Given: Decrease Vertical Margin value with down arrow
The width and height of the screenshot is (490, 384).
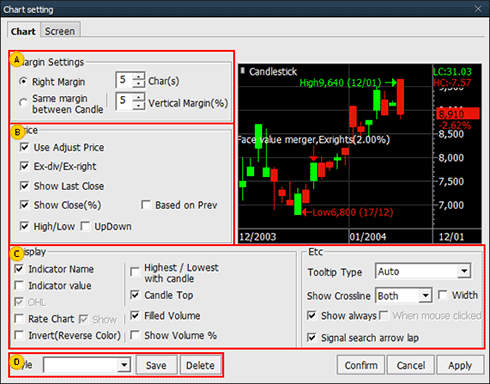Looking at the screenshot, I should click(x=139, y=106).
